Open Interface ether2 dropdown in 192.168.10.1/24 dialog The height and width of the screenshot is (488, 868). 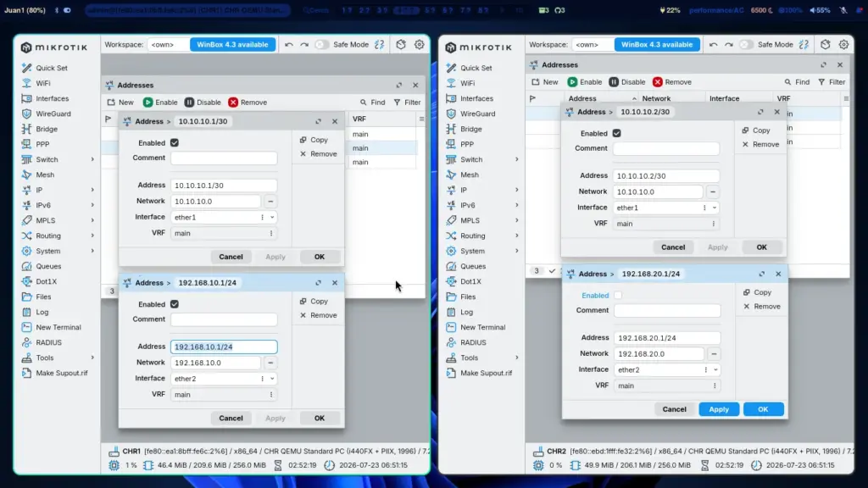tap(272, 379)
